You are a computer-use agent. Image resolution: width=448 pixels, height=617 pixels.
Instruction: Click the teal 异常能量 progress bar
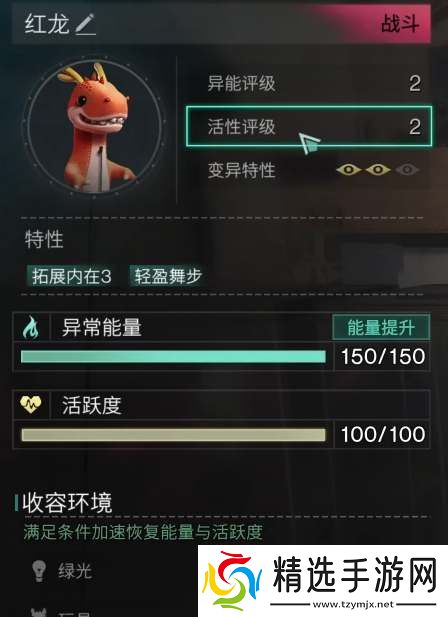click(173, 357)
